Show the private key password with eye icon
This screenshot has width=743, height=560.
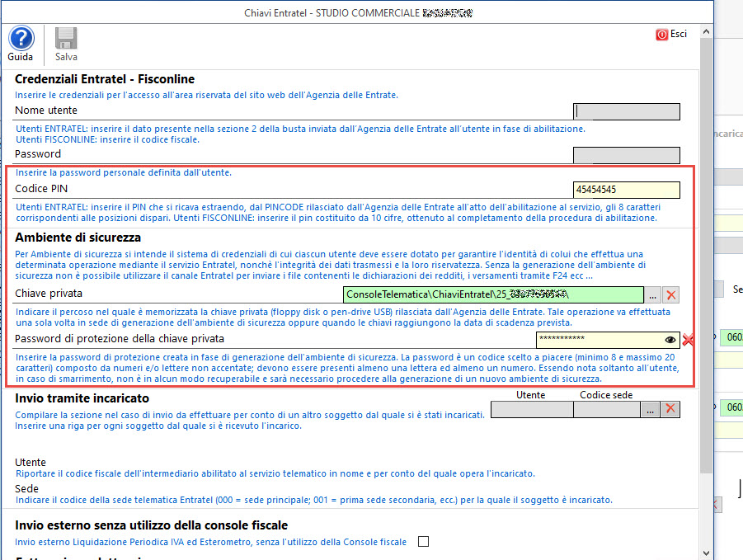(670, 340)
